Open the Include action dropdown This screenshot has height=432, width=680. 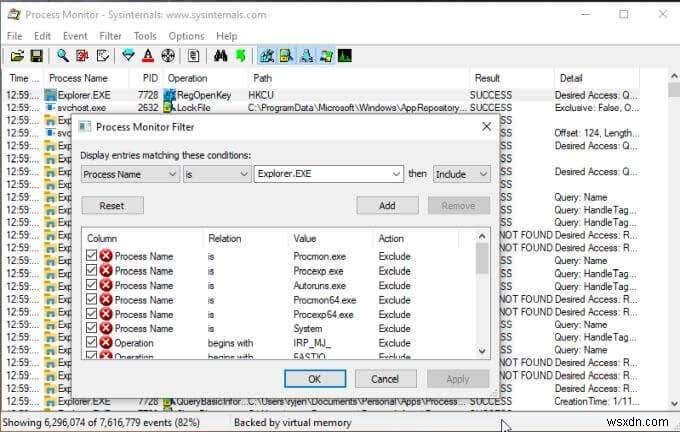coord(461,174)
